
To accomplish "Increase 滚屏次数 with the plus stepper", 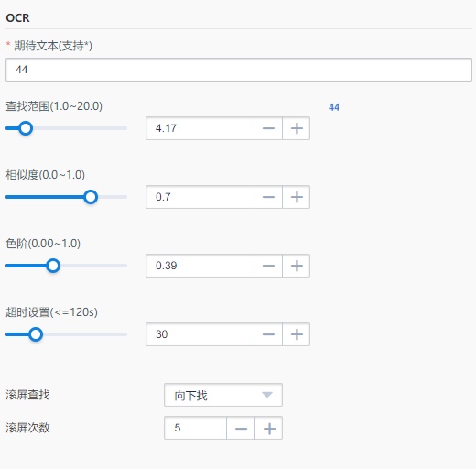I will point(269,428).
